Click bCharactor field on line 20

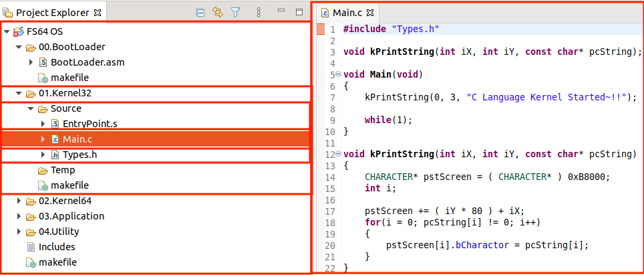click(482, 245)
